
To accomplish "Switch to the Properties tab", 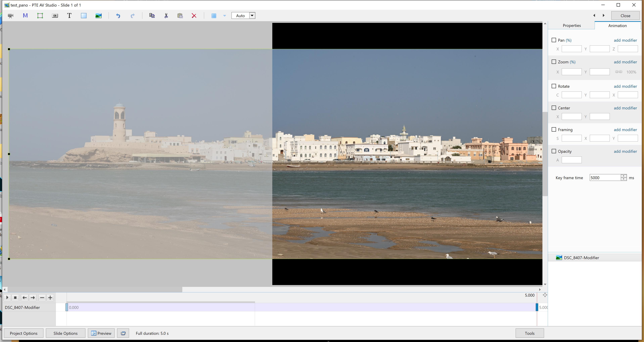I will pos(571,26).
